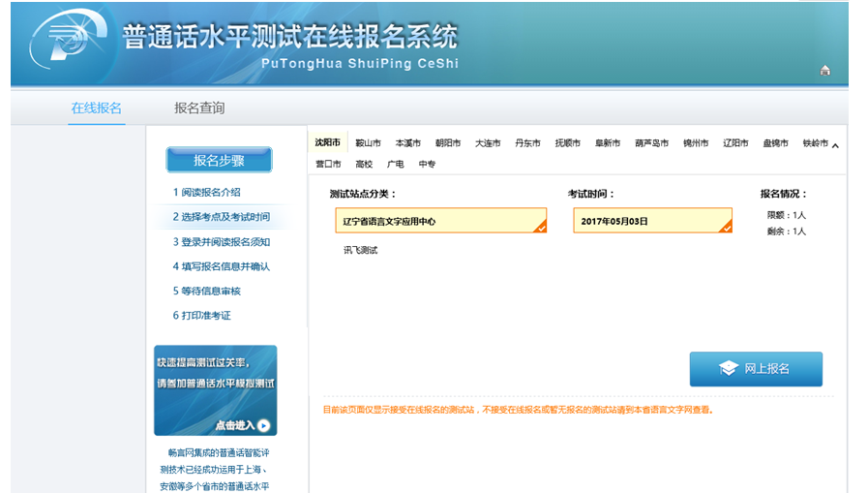868x493 pixels.
Task: Open the 普通话水平模拟测试 promo banner
Action: coord(215,383)
